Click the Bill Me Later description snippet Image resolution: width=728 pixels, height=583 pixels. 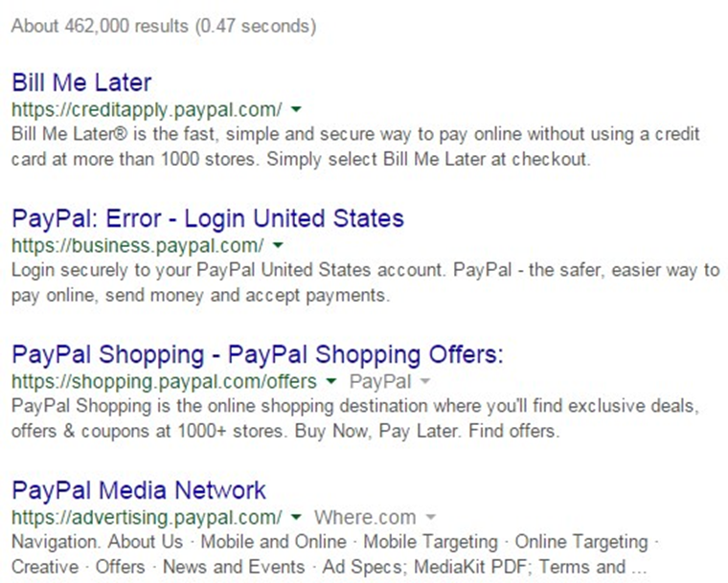point(355,146)
